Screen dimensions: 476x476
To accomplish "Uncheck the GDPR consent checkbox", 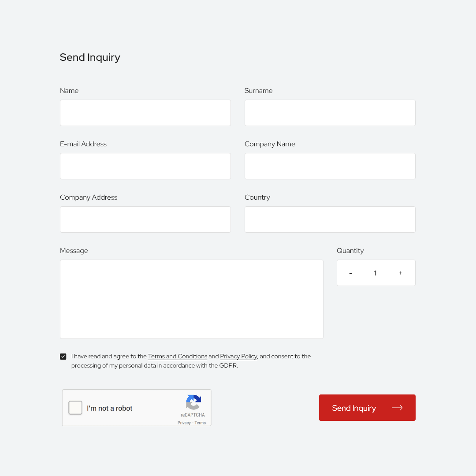I will tap(63, 357).
